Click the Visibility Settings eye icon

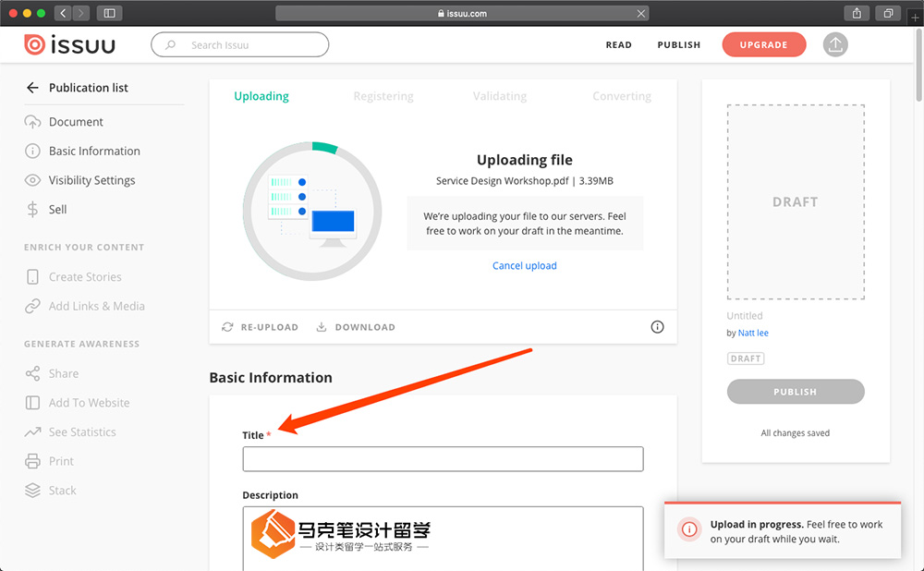[x=32, y=180]
